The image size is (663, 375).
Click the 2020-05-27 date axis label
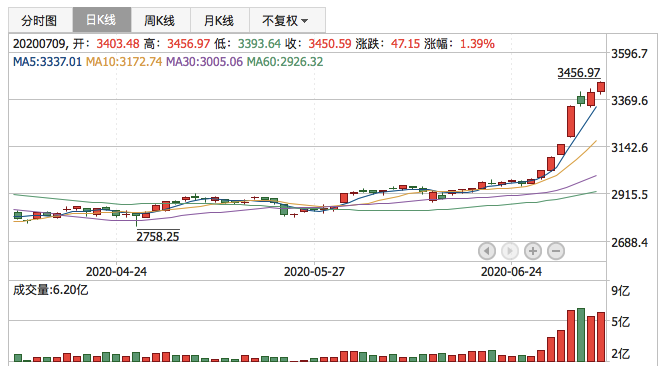coord(314,271)
